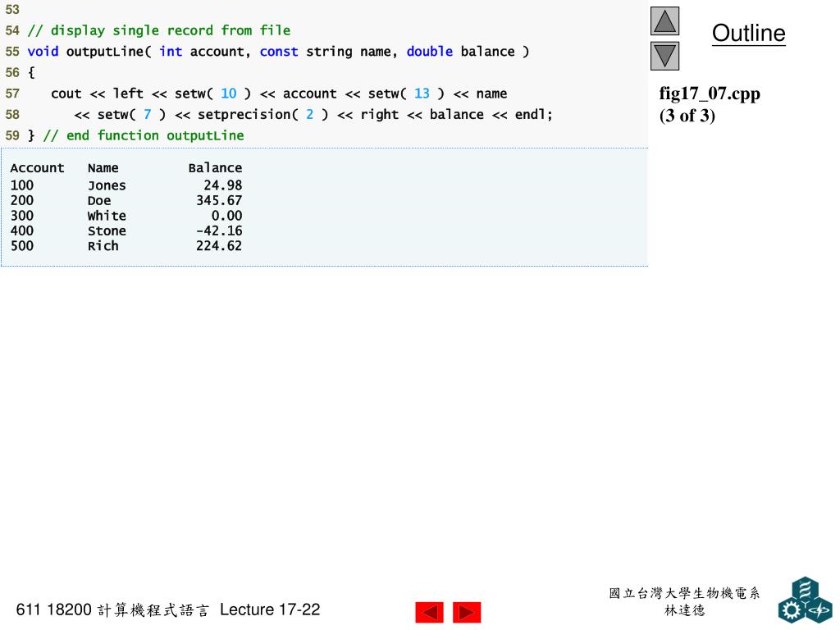The width and height of the screenshot is (840, 630).
Task: Click line number 59
Action: coord(12,135)
